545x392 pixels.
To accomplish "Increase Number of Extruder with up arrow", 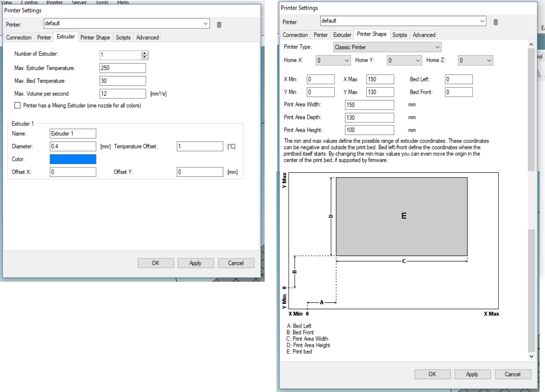I will pyautogui.click(x=145, y=53).
